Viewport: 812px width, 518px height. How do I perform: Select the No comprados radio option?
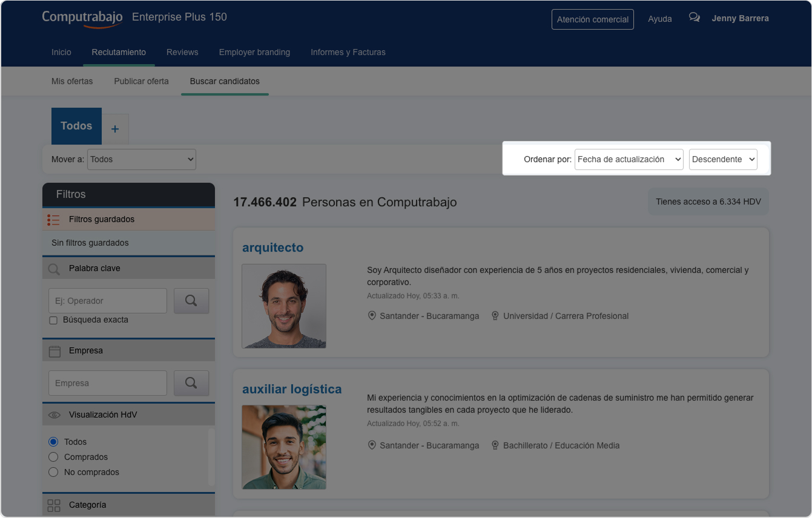tap(53, 472)
